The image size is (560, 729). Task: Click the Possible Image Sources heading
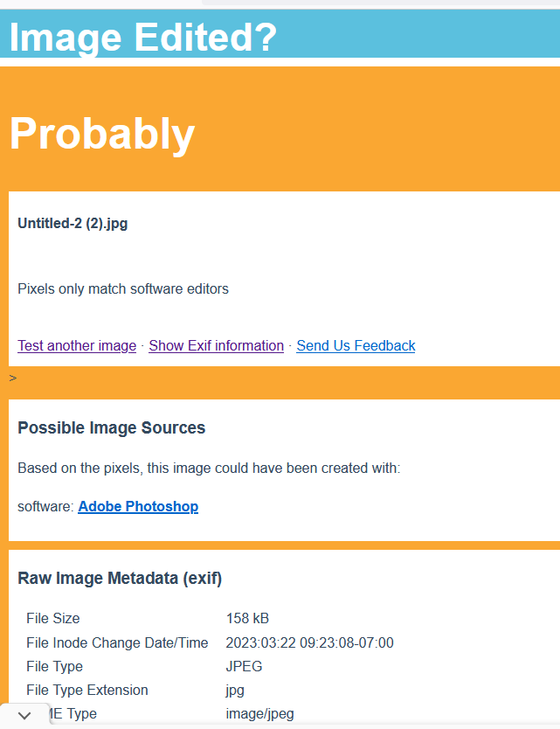coord(112,427)
